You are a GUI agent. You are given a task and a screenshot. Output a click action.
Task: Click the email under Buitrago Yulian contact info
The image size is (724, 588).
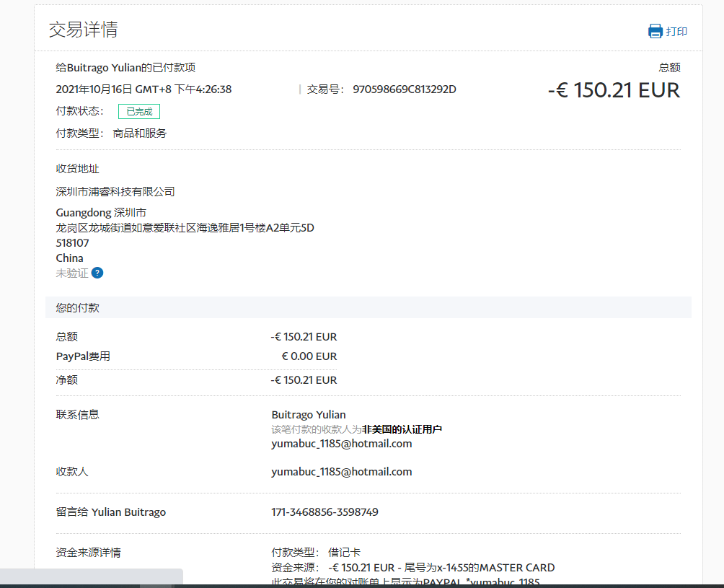(341, 444)
